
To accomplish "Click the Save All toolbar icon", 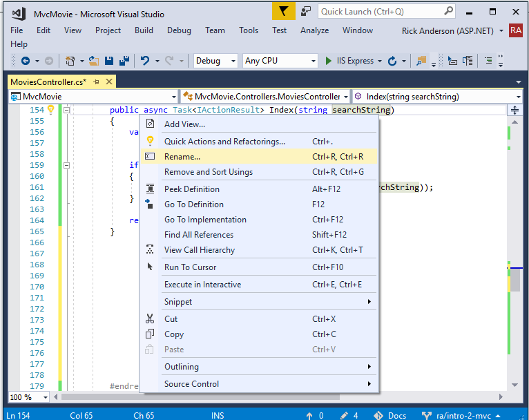I will [124, 61].
